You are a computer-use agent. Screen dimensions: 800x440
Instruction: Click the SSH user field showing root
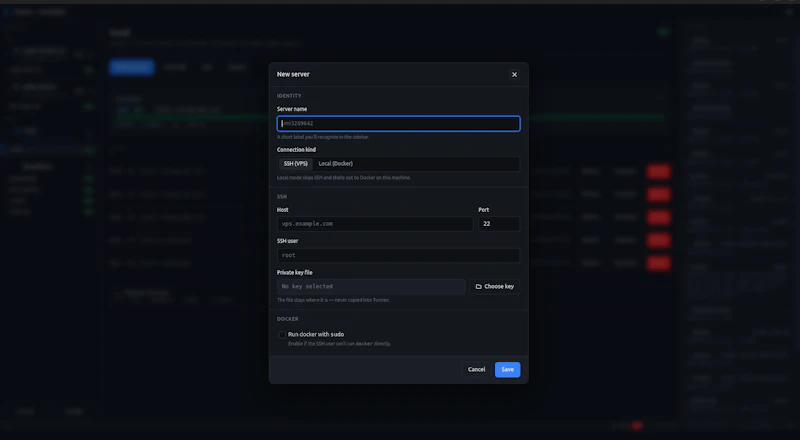[398, 255]
